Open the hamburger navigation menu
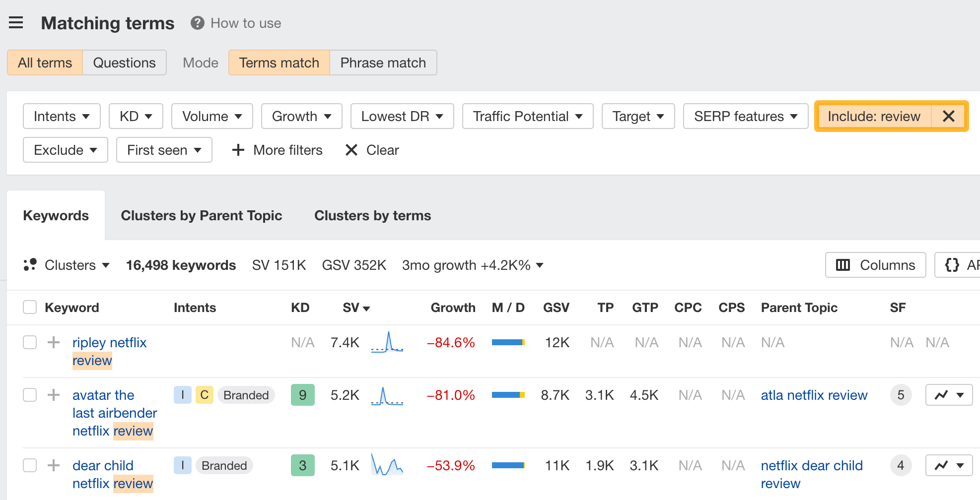Screen dimensions: 980x500 [16, 22]
